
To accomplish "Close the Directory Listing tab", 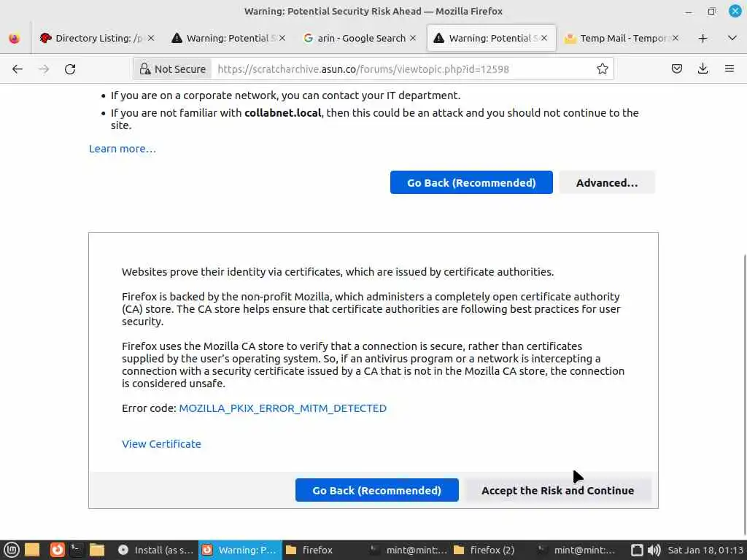I will pyautogui.click(x=151, y=38).
